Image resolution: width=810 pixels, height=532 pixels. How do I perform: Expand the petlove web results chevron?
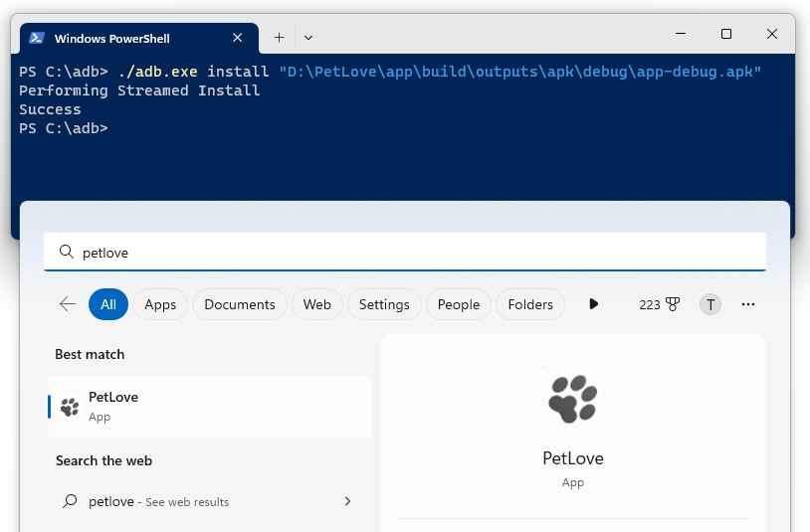[x=347, y=501]
